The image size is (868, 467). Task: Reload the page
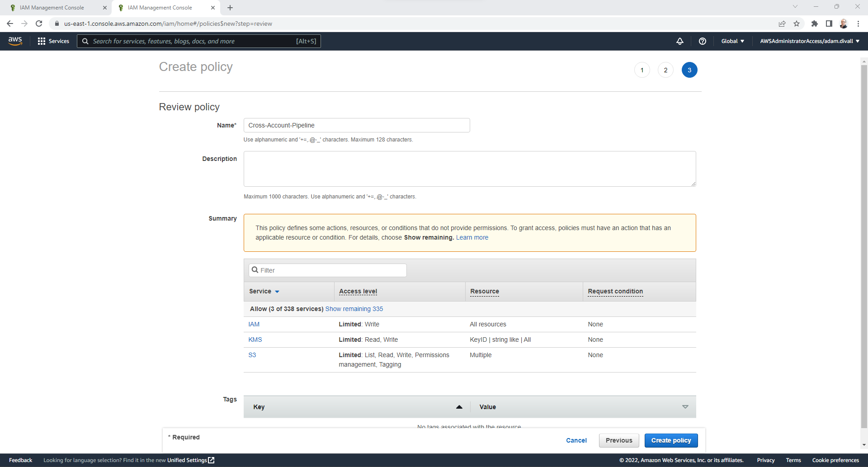39,24
